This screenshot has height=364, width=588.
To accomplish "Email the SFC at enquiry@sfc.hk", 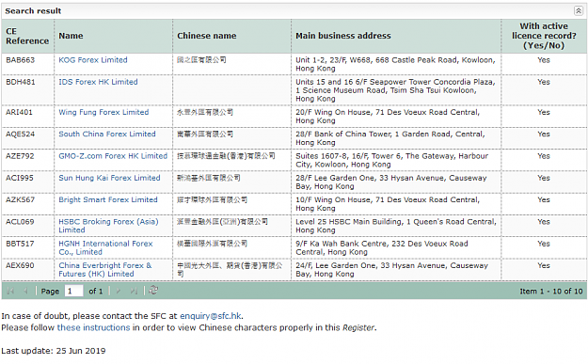I will (x=211, y=316).
